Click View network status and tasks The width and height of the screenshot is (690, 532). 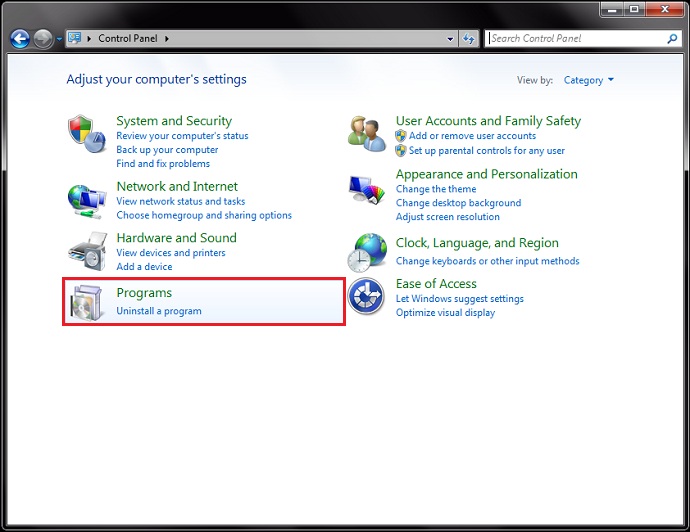pos(180,201)
